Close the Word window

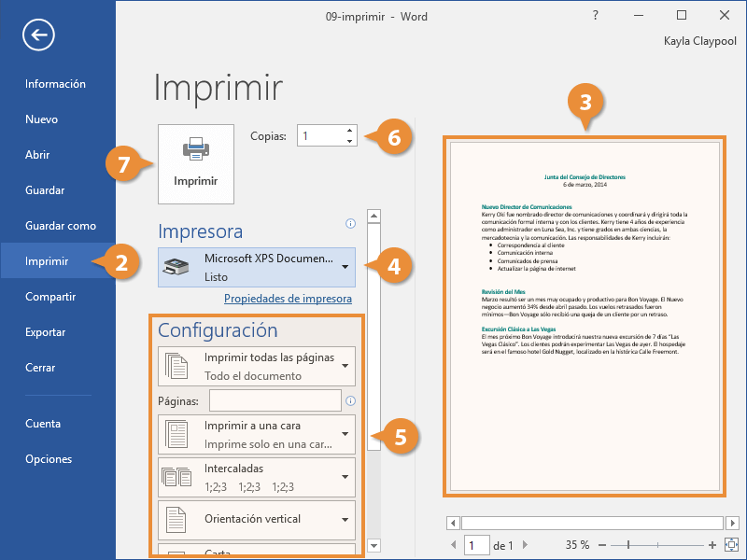pos(725,15)
